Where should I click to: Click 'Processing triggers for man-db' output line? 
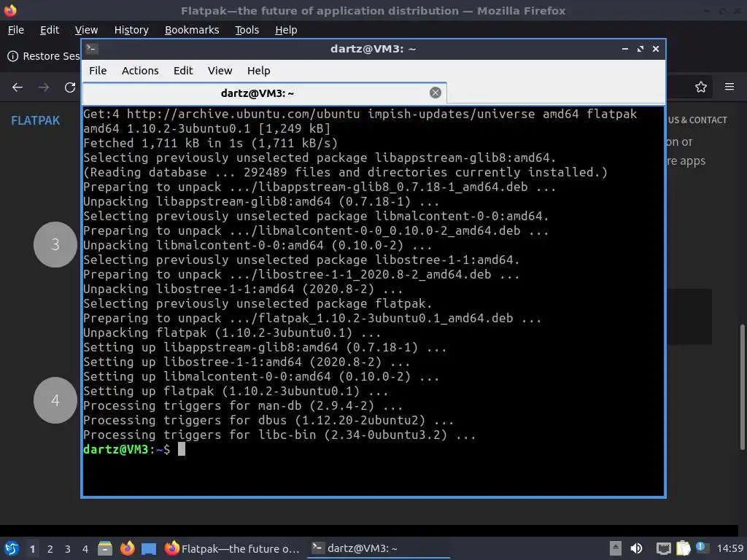243,405
